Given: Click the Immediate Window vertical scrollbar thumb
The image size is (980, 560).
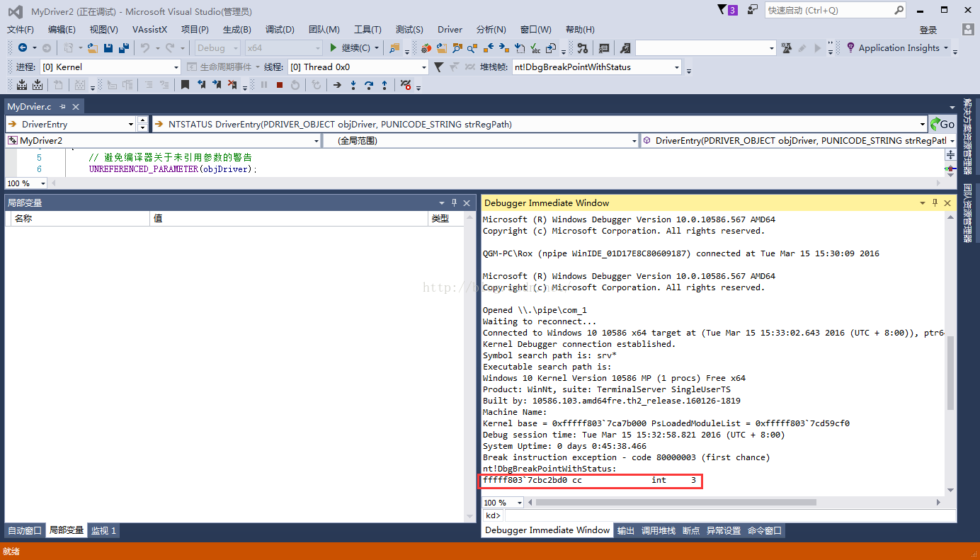Looking at the screenshot, I should (x=950, y=372).
